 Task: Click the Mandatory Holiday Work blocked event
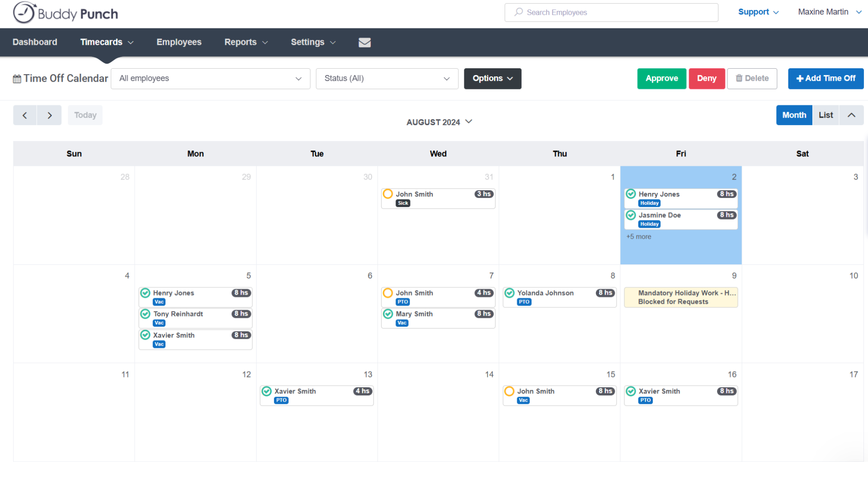pos(681,297)
